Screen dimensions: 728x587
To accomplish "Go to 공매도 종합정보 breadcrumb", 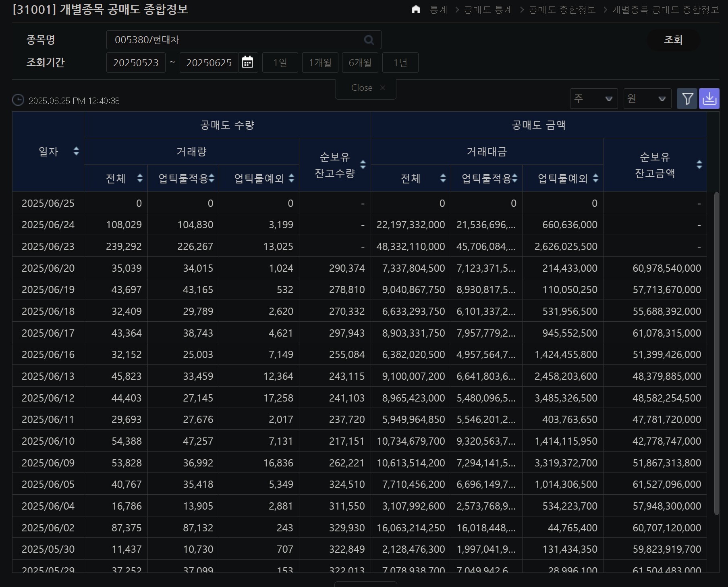I will 562,10.
